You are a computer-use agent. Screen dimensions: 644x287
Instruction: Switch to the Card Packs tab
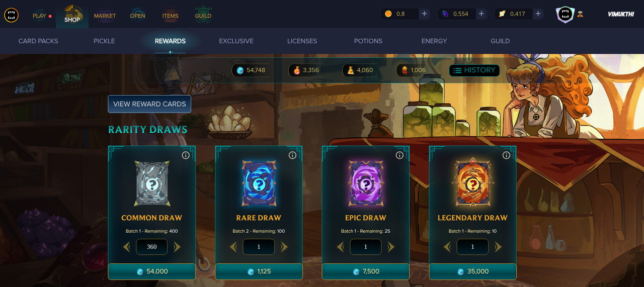pos(38,41)
